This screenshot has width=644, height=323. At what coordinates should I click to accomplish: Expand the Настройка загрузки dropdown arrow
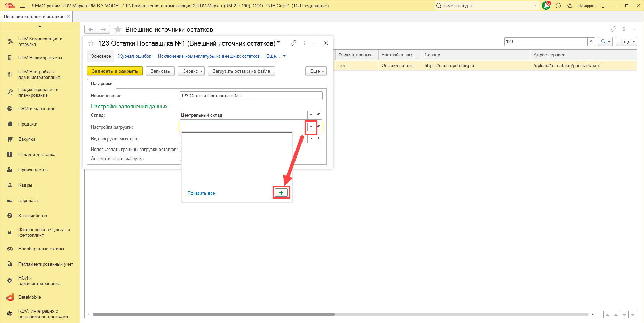(311, 127)
